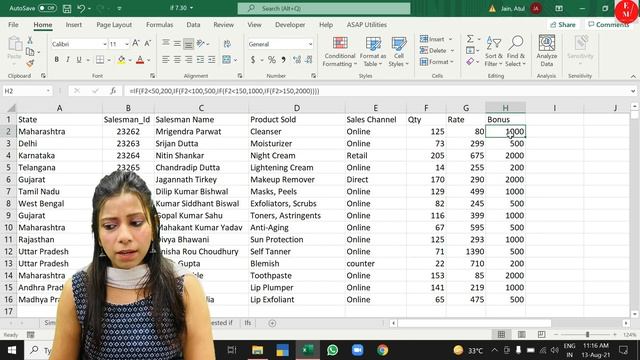This screenshot has width=640, height=360.
Task: Toggle Bold formatting
Action: click(x=57, y=60)
